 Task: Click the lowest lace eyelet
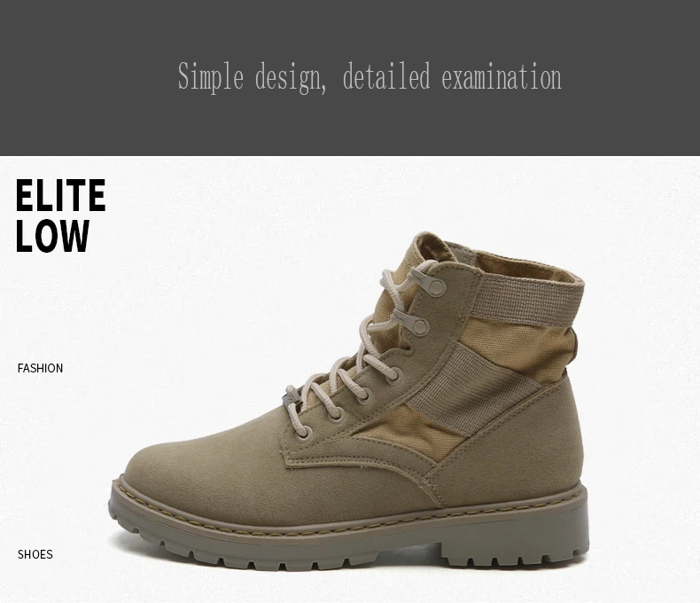coord(304,434)
